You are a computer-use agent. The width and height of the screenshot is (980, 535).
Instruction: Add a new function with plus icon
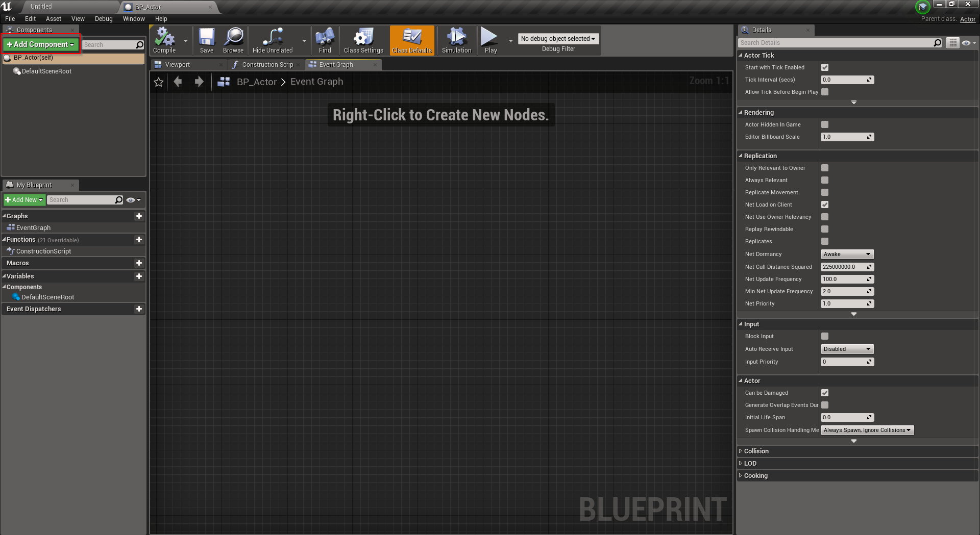click(x=139, y=240)
